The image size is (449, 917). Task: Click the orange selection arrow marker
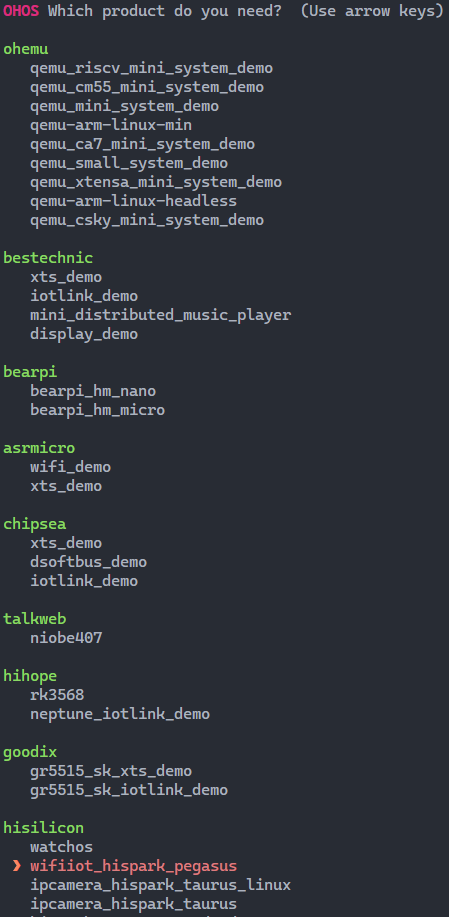pos(17,866)
